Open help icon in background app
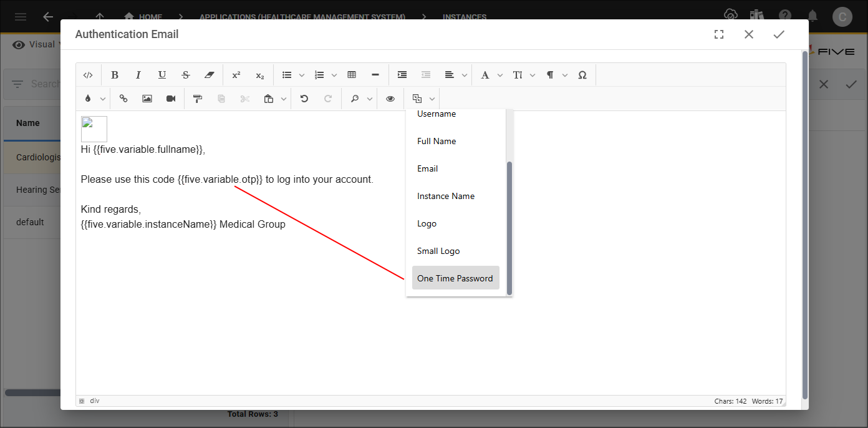 (785, 16)
